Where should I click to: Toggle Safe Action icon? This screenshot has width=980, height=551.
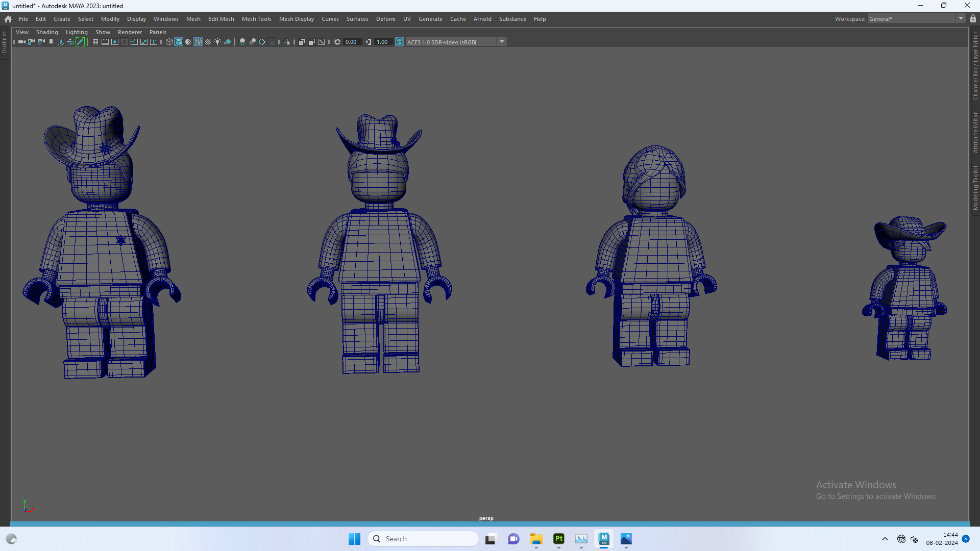144,42
